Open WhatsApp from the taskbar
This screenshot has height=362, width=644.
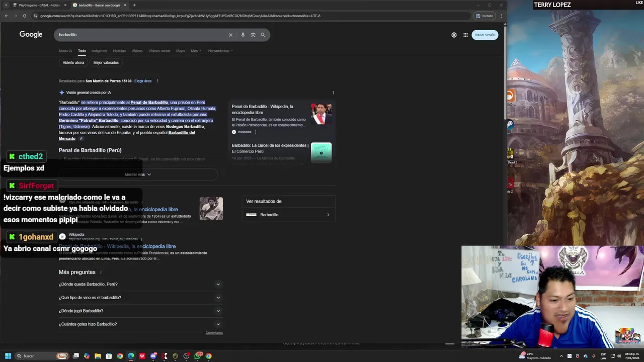pyautogui.click(x=198, y=356)
